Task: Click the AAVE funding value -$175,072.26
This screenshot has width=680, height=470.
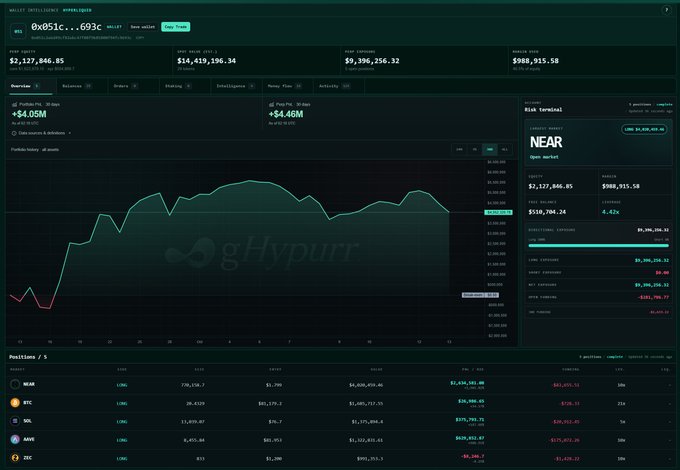Action: pos(566,440)
